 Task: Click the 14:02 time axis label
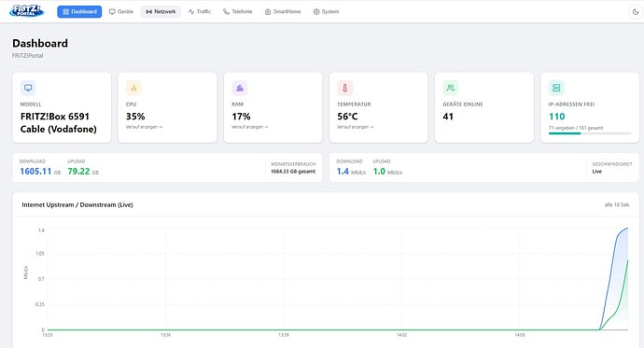point(401,335)
